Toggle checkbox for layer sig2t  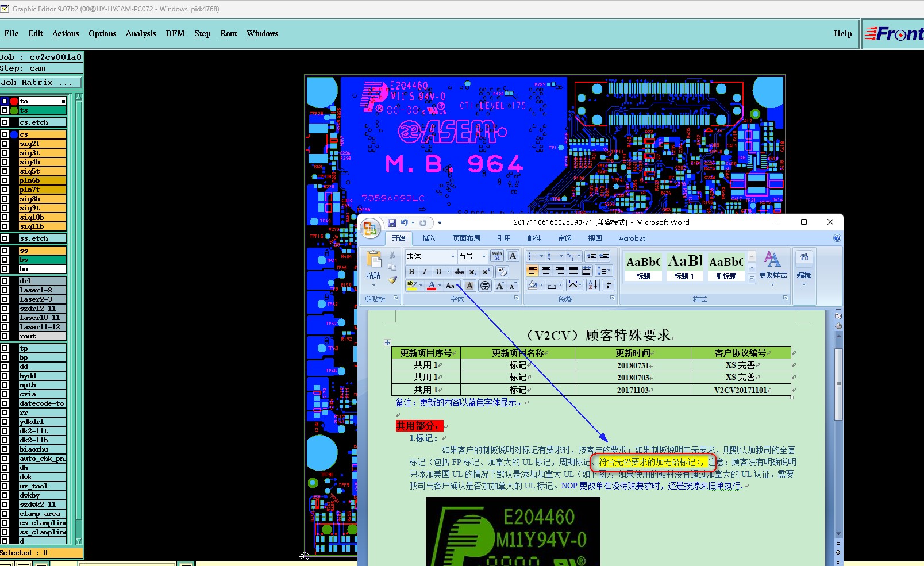click(5, 144)
